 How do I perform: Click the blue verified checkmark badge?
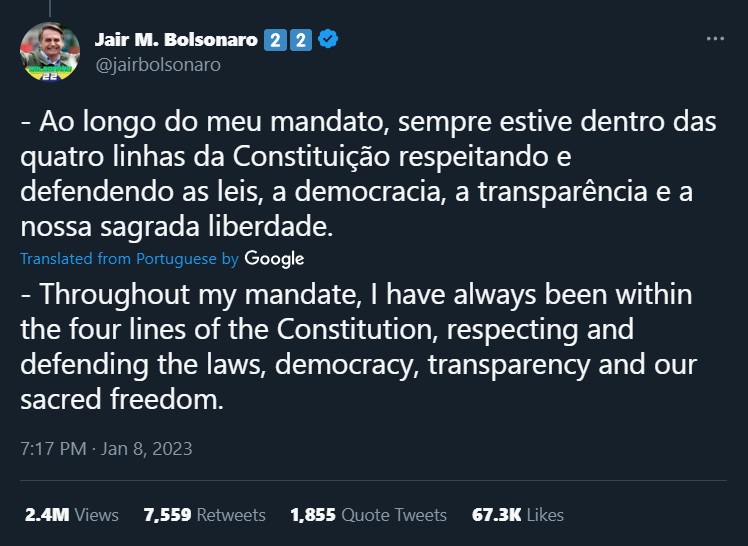coord(328,39)
